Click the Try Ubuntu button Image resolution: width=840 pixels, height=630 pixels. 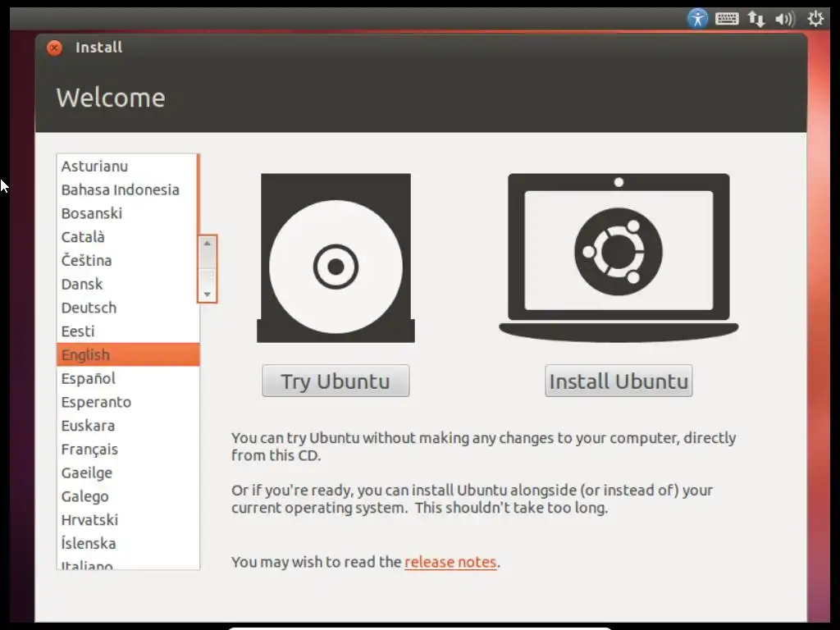point(336,381)
